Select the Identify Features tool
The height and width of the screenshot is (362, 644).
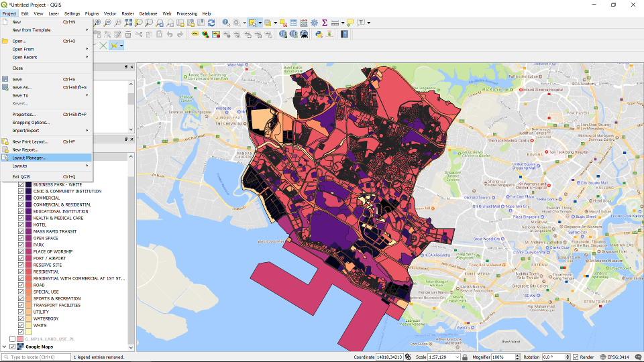(226, 22)
